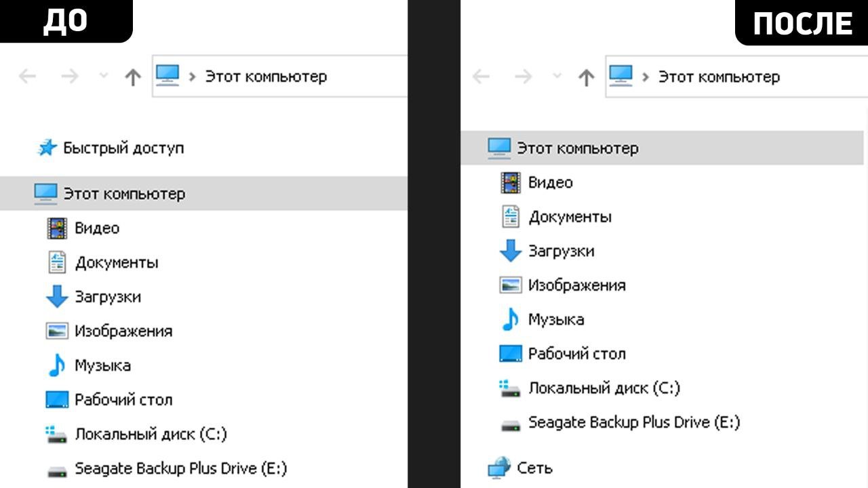Click the Изображения picture icon in ПОСЛЕ panel
The image size is (868, 488).
tap(510, 285)
